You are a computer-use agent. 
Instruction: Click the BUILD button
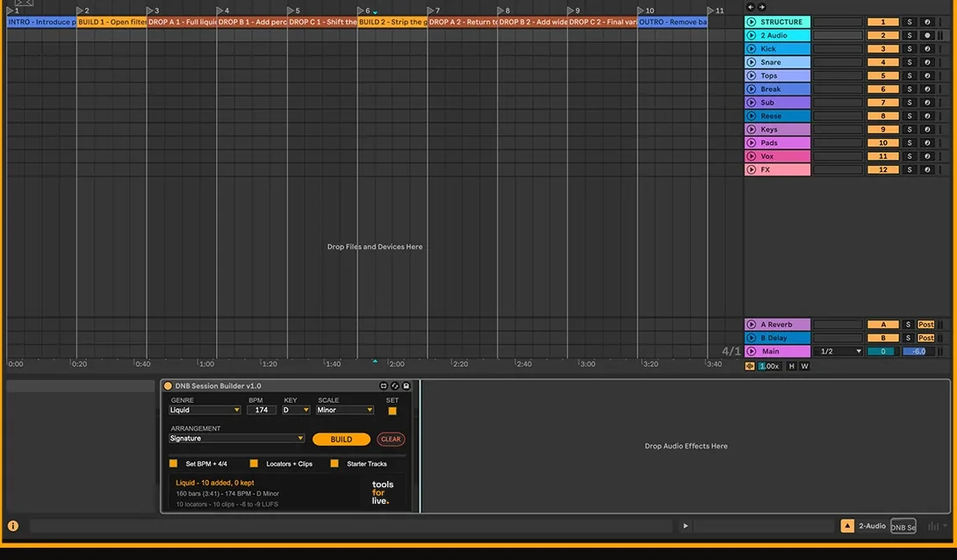pyautogui.click(x=342, y=439)
